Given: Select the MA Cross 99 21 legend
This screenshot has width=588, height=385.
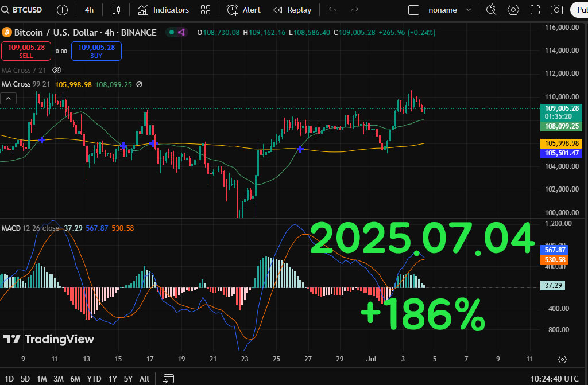Looking at the screenshot, I should (x=25, y=84).
